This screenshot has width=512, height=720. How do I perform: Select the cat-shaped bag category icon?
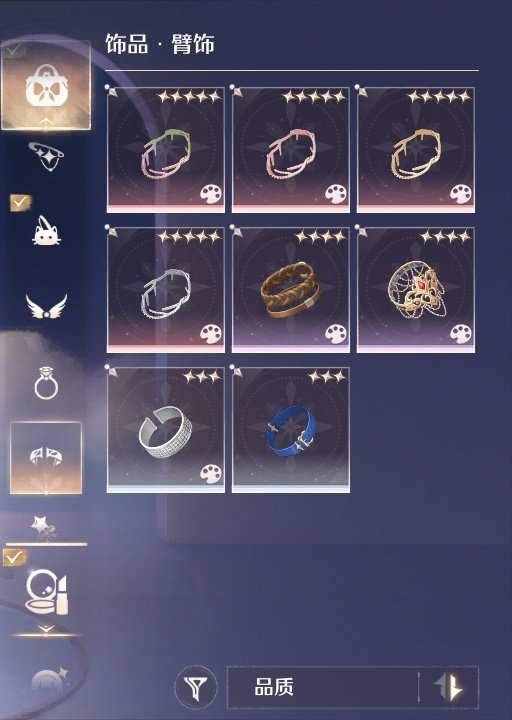[x=46, y=231]
